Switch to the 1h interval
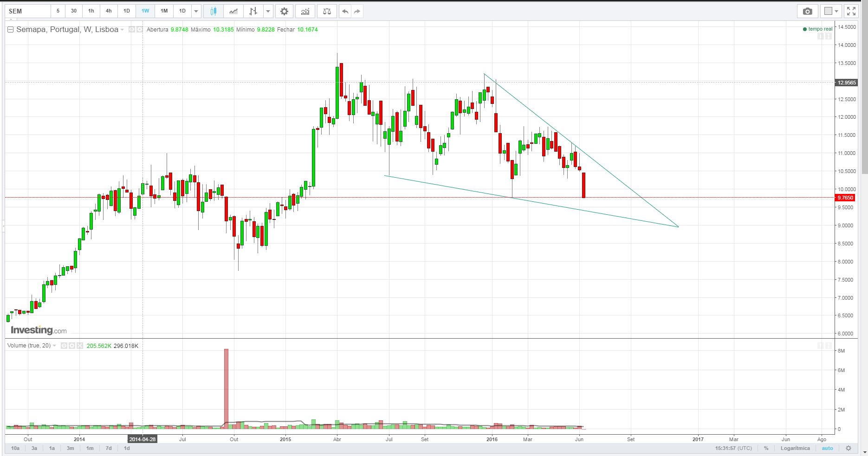The image size is (868, 456). click(x=91, y=11)
